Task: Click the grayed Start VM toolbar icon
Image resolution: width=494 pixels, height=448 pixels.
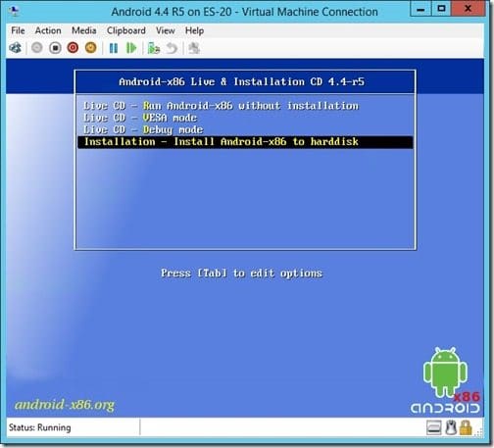Action: (37, 48)
